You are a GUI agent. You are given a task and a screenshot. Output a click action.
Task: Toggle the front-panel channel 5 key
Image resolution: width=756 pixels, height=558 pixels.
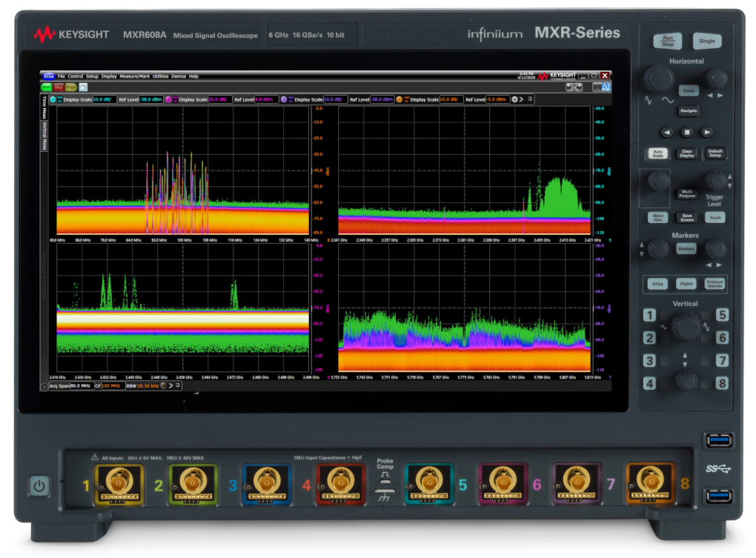(722, 315)
